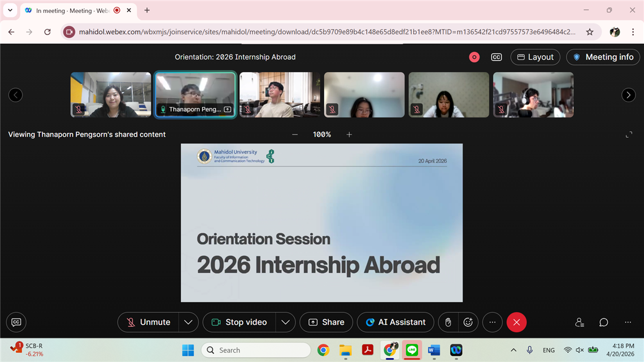Open the raise hand gesture icon
Viewport: 644px width, 362px height.
pos(448,322)
